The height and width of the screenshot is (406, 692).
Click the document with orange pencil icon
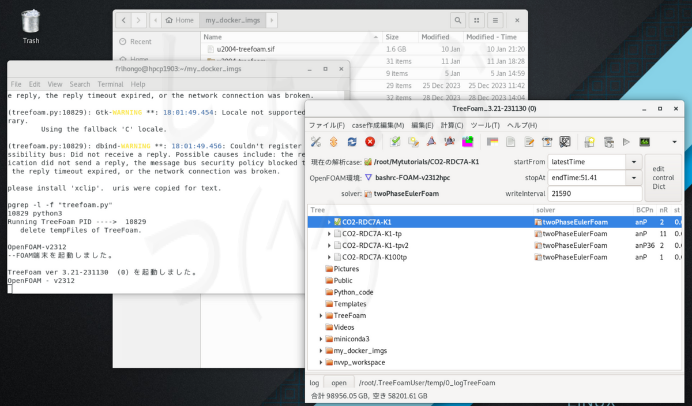coord(529,142)
